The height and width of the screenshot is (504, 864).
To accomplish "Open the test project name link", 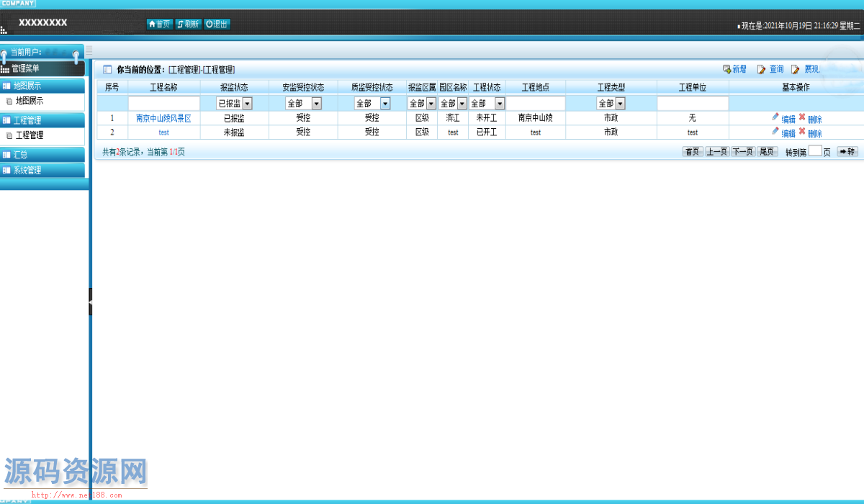I will 163,132.
